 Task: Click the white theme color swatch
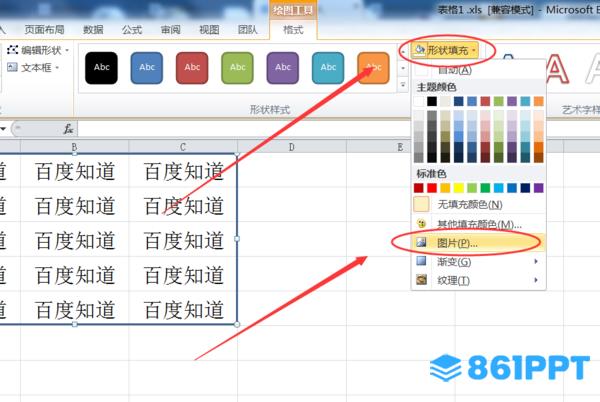(419, 101)
